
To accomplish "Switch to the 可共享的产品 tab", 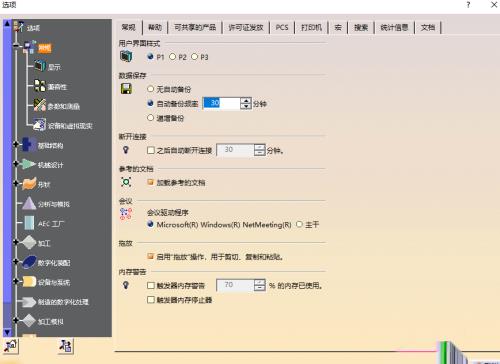I will point(195,27).
